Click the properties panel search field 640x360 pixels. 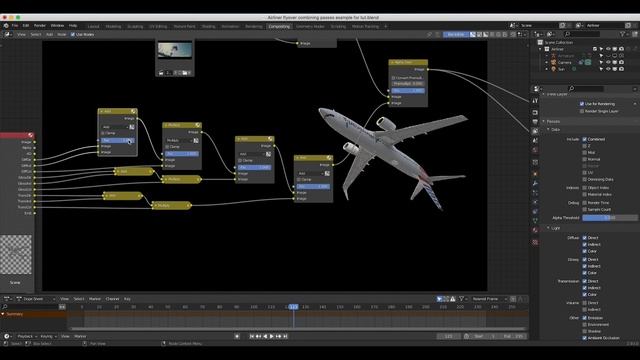586,89
